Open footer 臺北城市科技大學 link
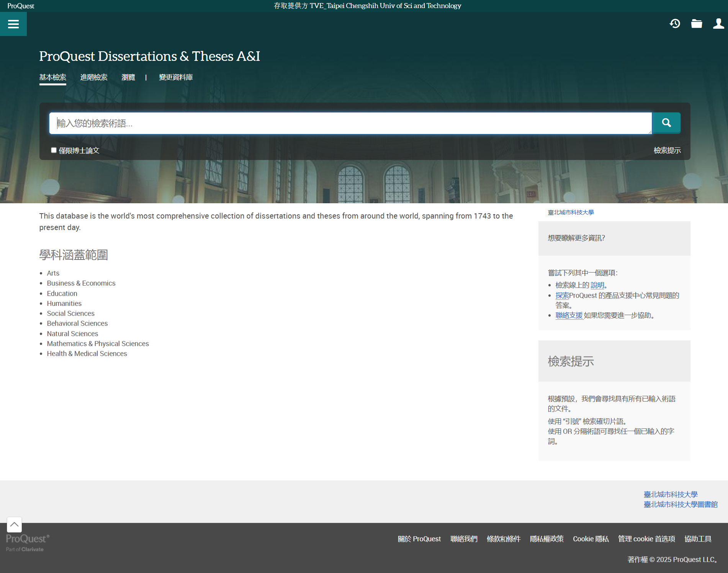 pos(671,495)
